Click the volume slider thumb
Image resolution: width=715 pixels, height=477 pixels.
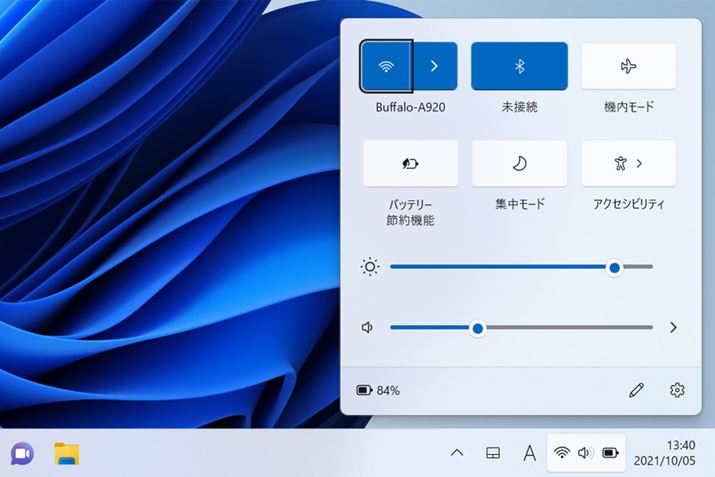point(477,328)
